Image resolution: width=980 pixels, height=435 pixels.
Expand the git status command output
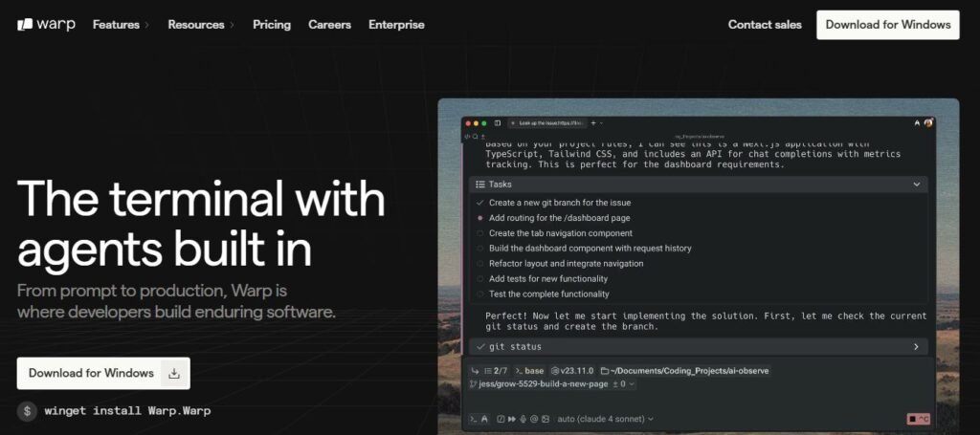point(916,347)
